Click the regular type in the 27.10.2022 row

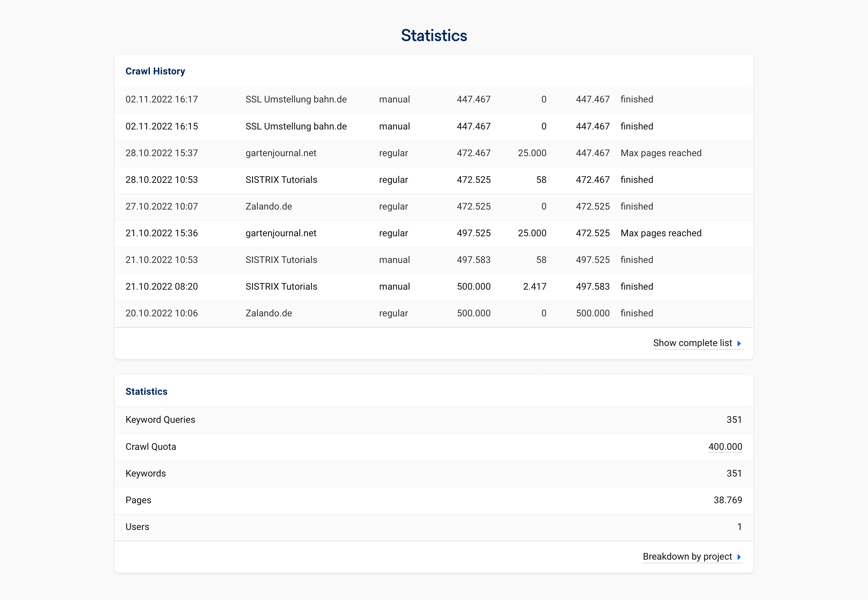click(x=393, y=206)
